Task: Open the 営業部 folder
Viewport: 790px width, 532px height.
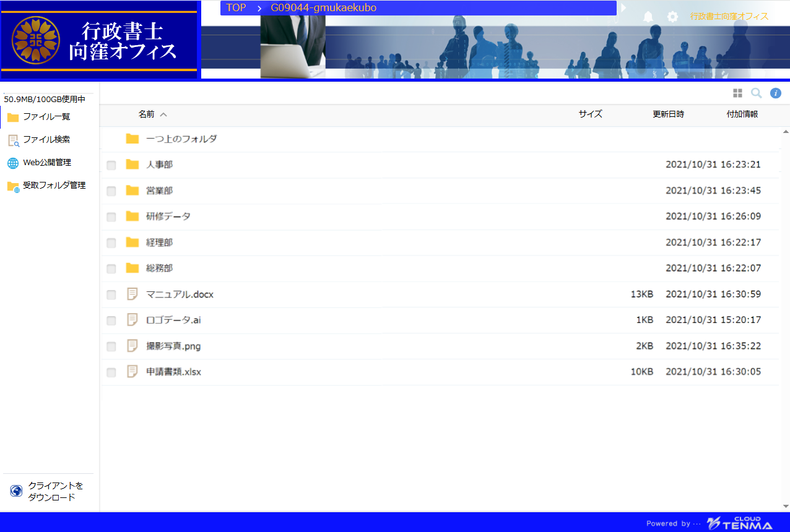Action: click(159, 191)
